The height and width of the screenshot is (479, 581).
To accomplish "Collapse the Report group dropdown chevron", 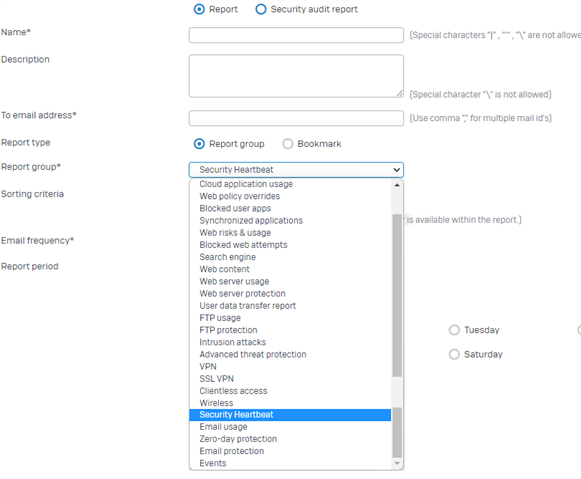I will [396, 170].
